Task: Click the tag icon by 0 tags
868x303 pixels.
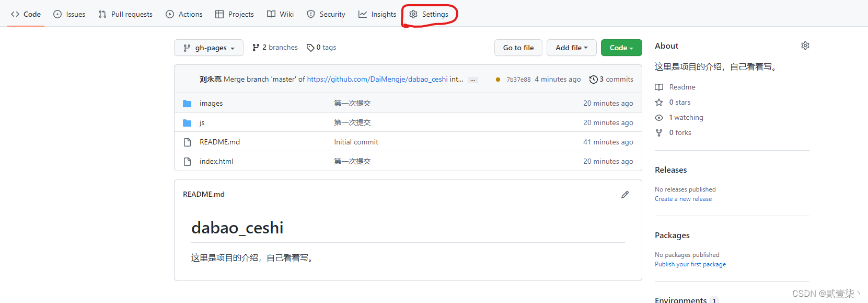Action: 310,48
